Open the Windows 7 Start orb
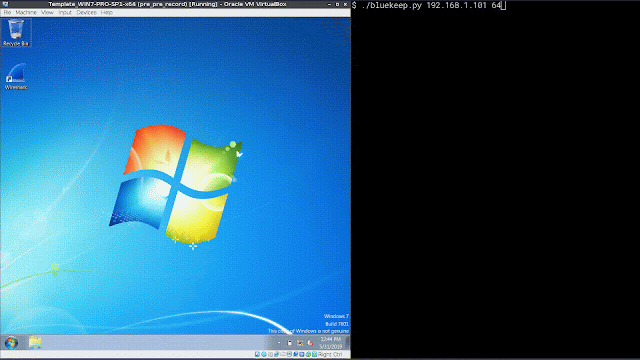640x360 pixels. click(x=11, y=343)
